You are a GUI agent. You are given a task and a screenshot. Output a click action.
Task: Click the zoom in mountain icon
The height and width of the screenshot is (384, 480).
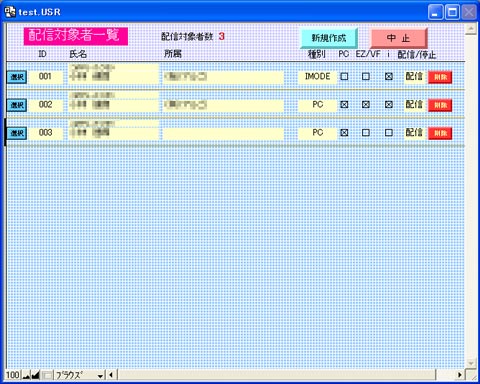point(35,375)
